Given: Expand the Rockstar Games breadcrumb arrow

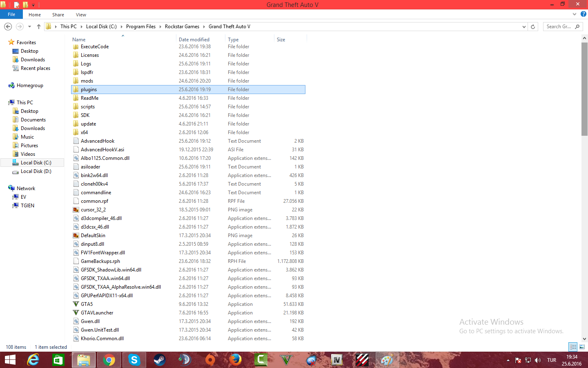Looking at the screenshot, I should [x=204, y=27].
